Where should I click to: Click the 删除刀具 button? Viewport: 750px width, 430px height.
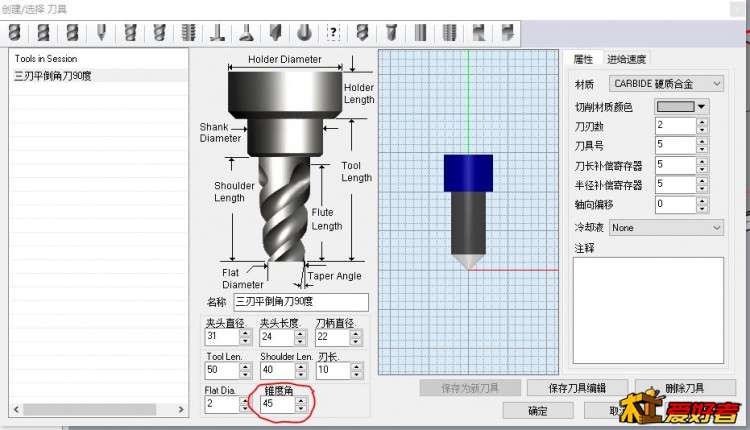684,388
